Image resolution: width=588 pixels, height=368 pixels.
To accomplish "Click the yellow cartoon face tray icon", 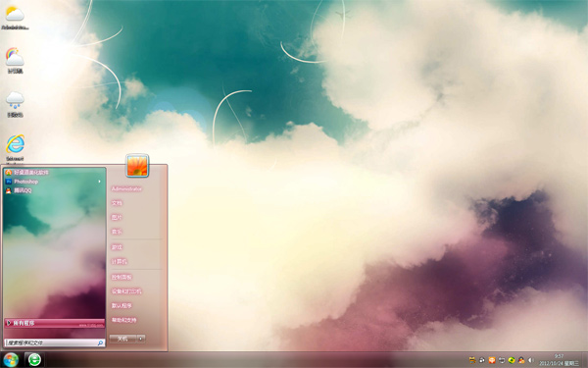I will 472,360.
